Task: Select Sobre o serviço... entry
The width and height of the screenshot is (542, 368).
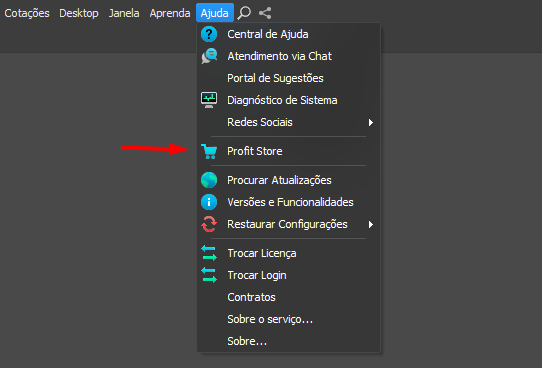Action: pos(289,320)
